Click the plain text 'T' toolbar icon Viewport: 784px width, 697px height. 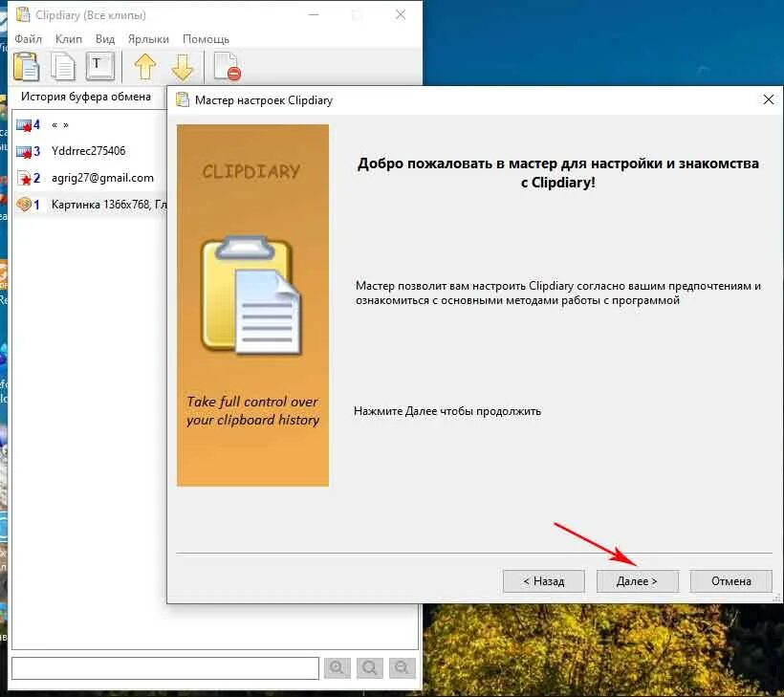point(100,66)
